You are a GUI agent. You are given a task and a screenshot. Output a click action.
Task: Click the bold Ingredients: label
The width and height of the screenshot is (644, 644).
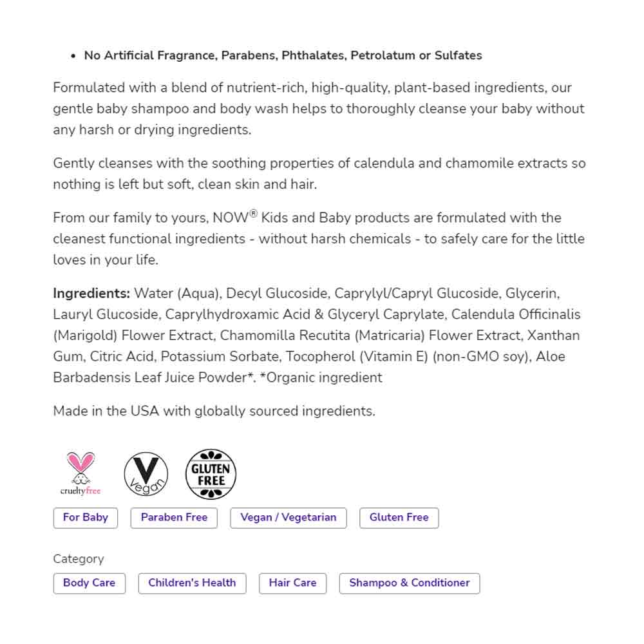pos(91,294)
